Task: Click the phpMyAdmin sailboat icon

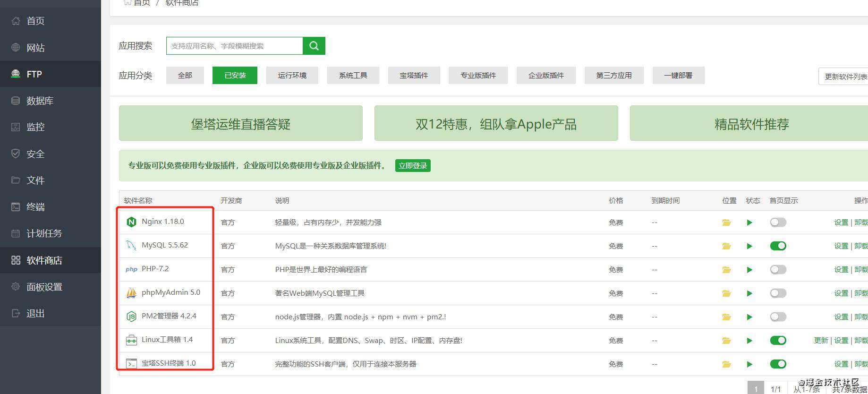Action: (x=131, y=293)
